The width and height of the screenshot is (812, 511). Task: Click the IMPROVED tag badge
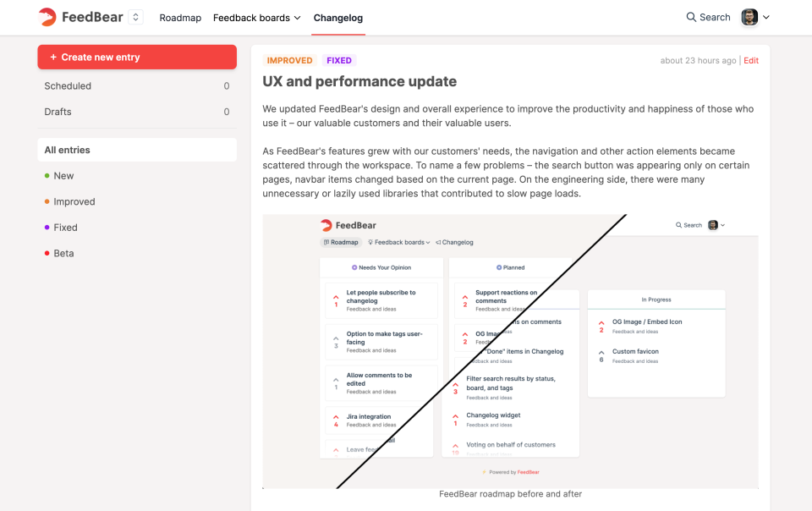(289, 61)
